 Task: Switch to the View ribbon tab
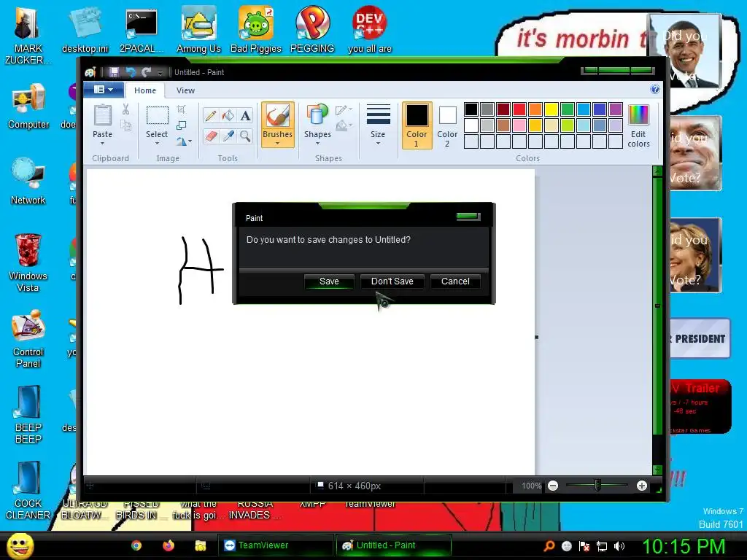pos(185,90)
